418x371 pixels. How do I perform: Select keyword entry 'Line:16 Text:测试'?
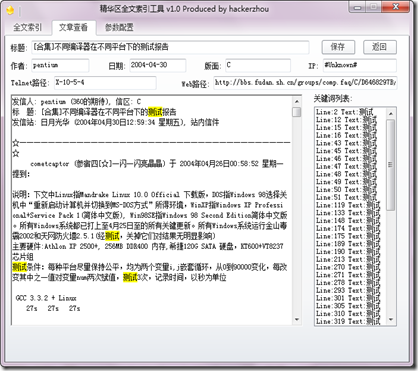tap(346, 135)
